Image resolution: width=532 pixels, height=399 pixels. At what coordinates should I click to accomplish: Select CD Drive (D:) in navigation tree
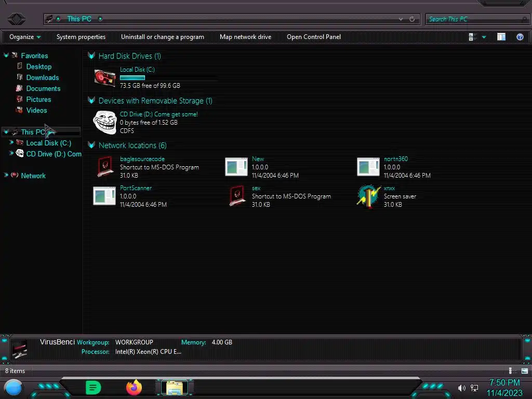coord(54,154)
